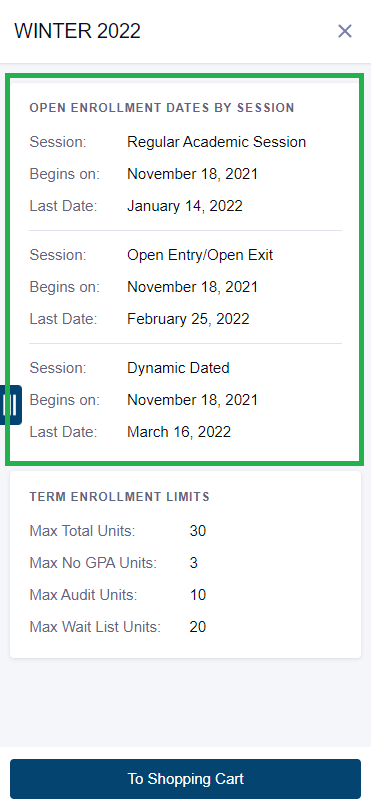
Task: Click the Regular Academic Session text
Action: point(216,142)
